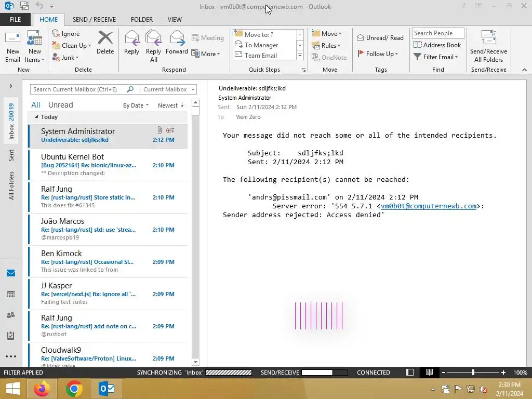The width and height of the screenshot is (532, 399).
Task: Open the Calendar view icon
Action: coord(11,294)
